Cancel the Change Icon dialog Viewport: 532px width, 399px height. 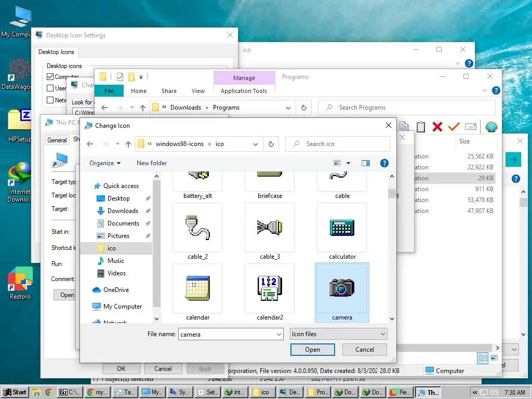tap(364, 350)
